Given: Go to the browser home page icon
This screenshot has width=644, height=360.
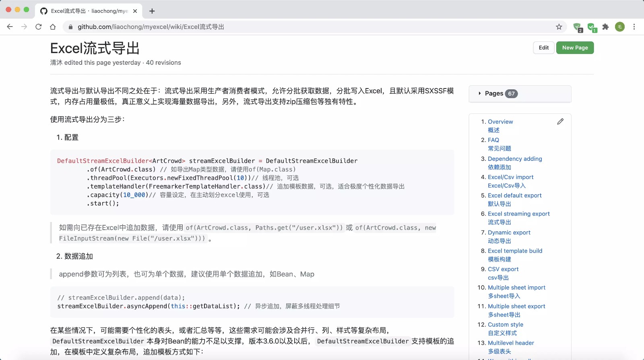Looking at the screenshot, I should [53, 27].
